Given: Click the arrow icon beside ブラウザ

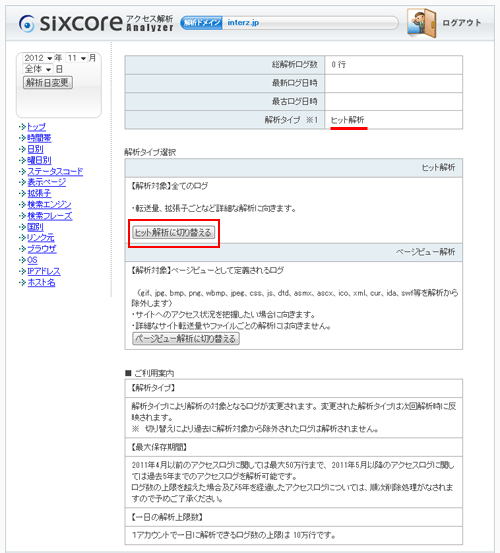Looking at the screenshot, I should point(23,249).
